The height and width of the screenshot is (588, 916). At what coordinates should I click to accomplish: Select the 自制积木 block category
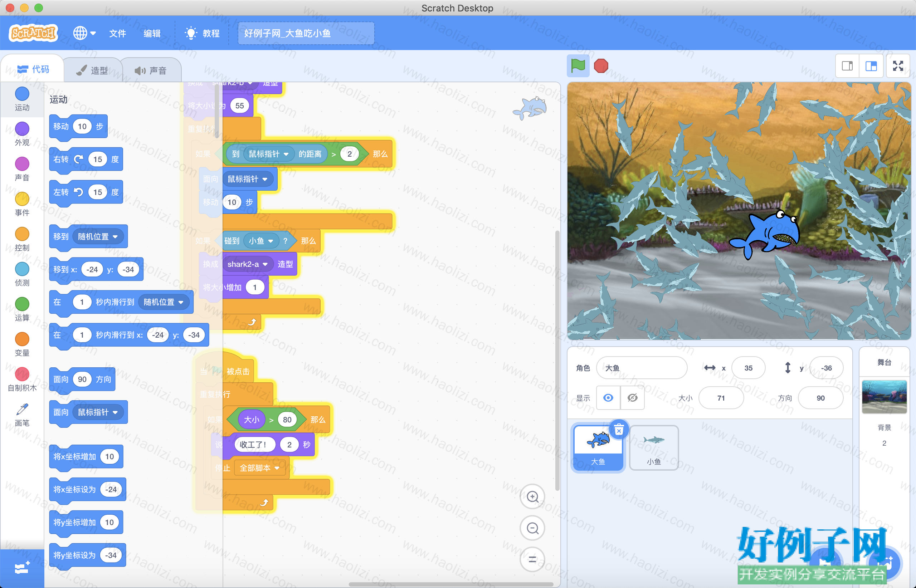pos(22,380)
